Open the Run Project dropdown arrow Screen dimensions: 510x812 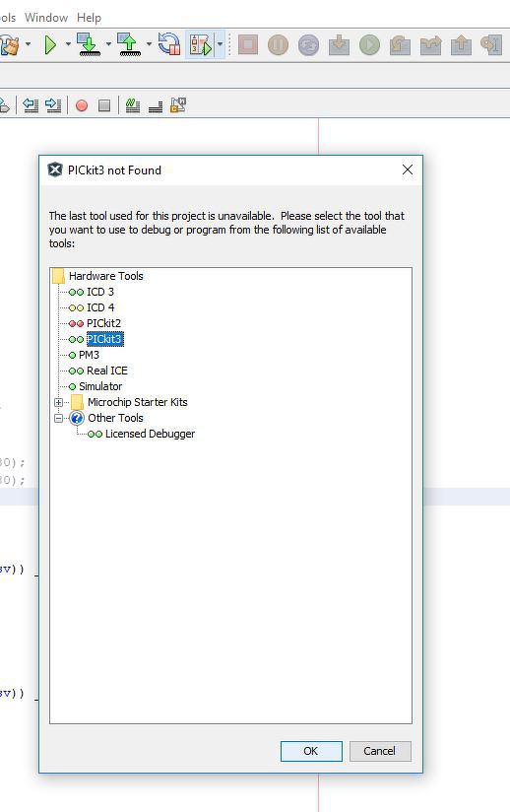[x=68, y=44]
